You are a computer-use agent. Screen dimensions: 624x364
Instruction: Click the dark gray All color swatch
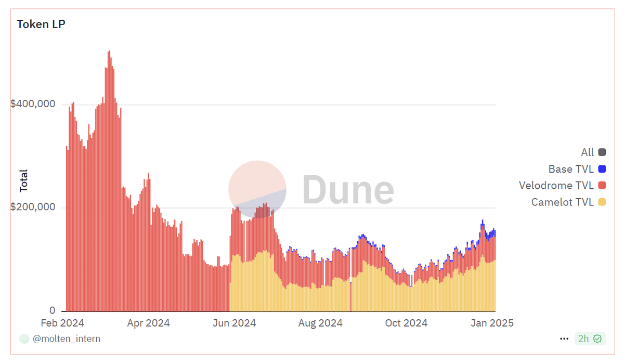[x=602, y=152]
